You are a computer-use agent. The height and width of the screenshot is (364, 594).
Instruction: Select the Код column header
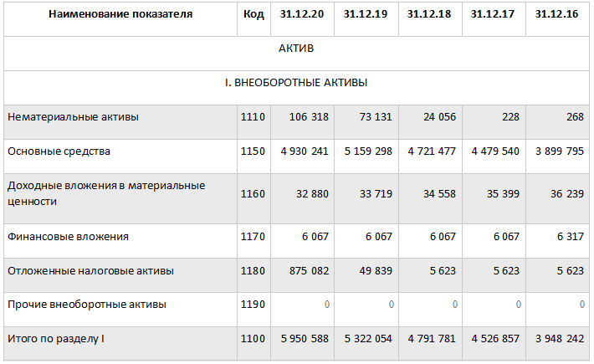point(253,14)
